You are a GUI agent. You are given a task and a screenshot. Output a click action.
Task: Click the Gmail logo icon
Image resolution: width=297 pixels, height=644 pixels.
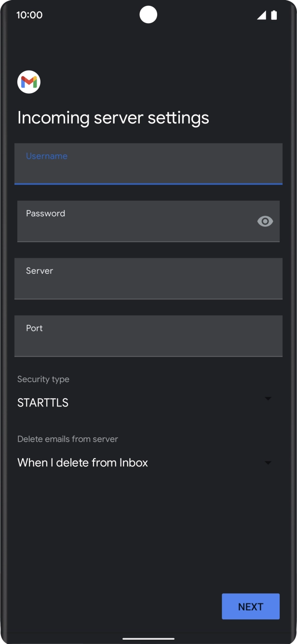click(29, 82)
